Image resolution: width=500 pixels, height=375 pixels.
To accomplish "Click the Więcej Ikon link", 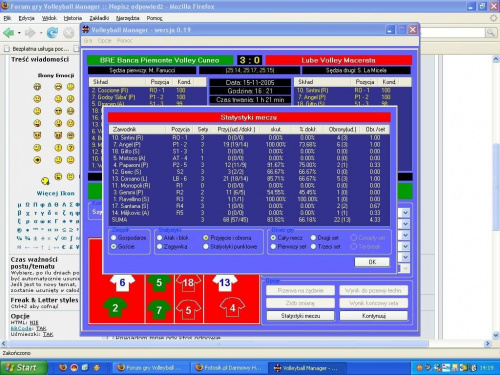I will [56, 193].
